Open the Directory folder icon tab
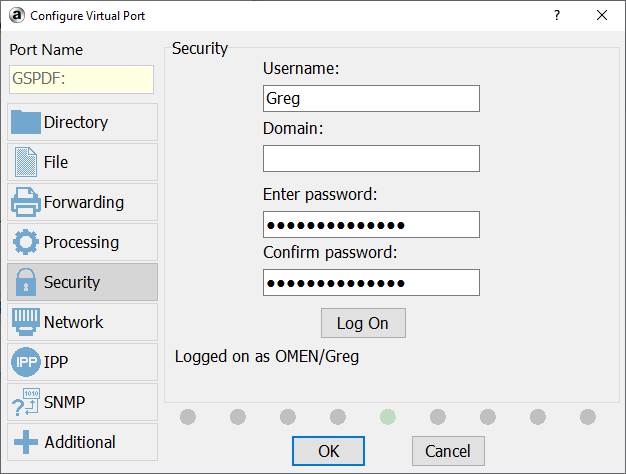Viewport: 626px width, 474px height. (x=26, y=122)
